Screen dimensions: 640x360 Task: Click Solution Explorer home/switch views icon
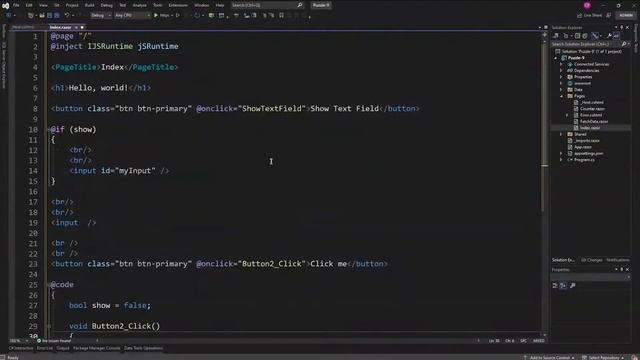tap(556, 36)
